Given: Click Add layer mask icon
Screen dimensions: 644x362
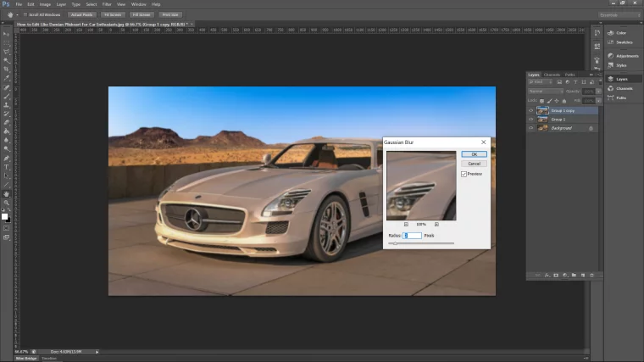Looking at the screenshot, I should pyautogui.click(x=556, y=276).
